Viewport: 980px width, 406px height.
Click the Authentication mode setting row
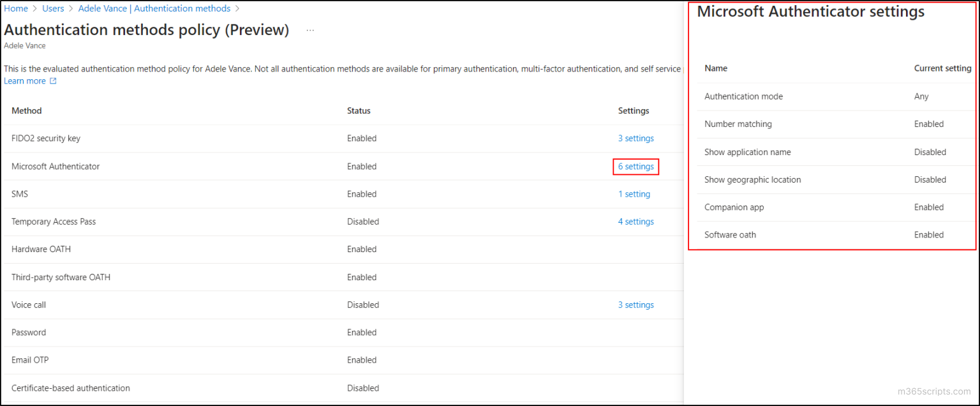(744, 96)
